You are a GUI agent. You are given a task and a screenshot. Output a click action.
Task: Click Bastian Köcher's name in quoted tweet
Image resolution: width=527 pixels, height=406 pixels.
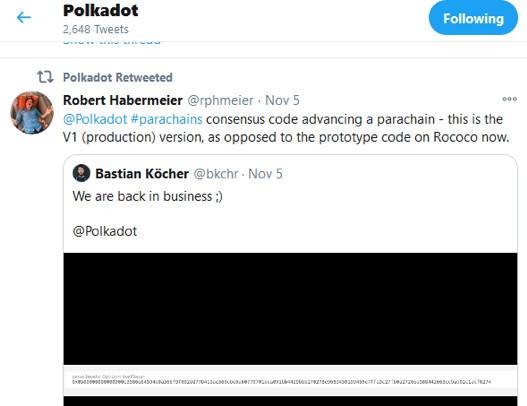[142, 174]
